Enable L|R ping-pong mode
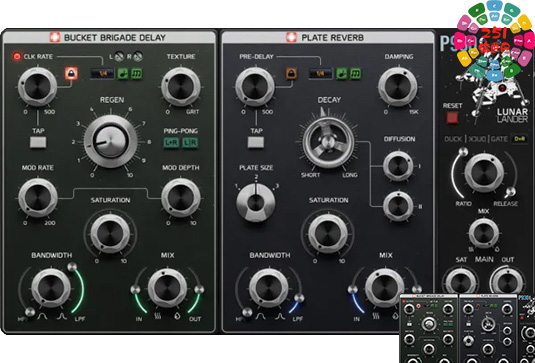The image size is (535, 363). click(189, 143)
